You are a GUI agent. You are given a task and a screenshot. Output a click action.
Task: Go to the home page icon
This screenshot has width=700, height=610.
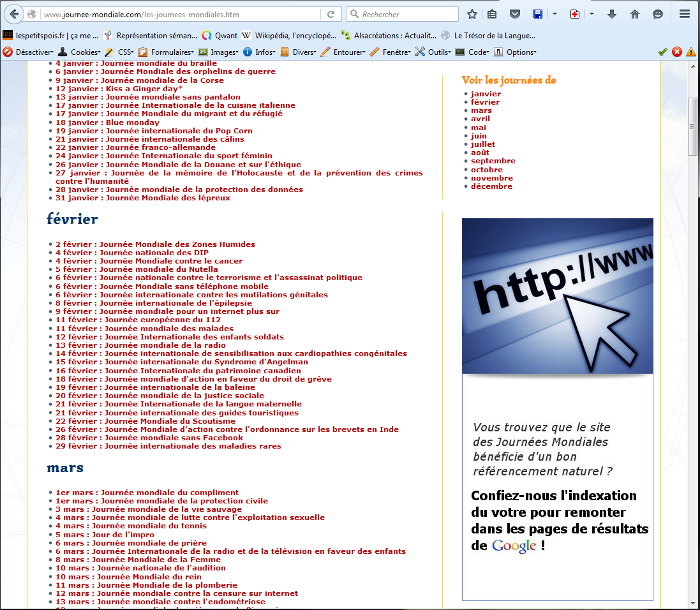pos(634,14)
